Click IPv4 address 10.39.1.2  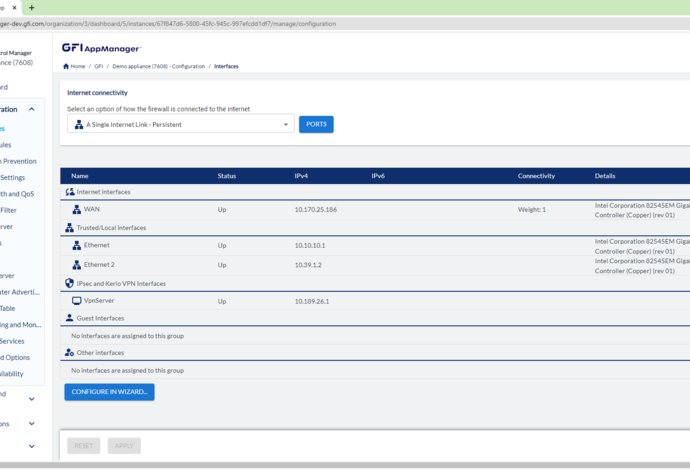308,265
